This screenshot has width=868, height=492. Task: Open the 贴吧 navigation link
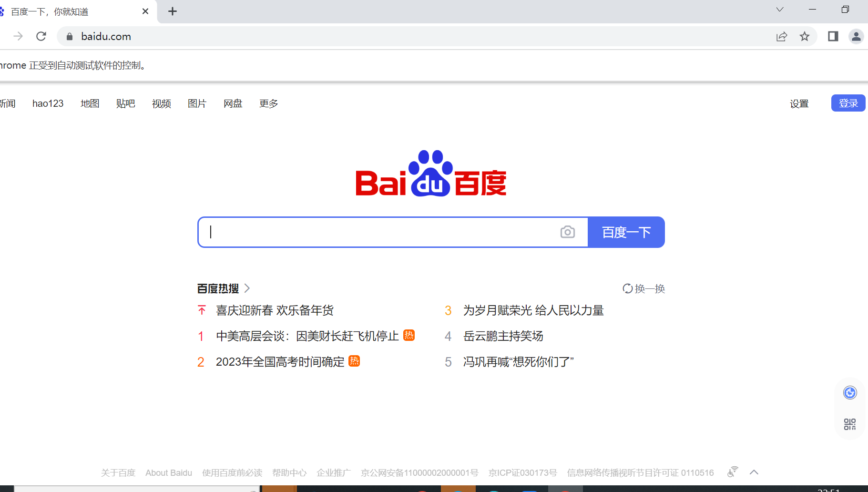click(125, 103)
